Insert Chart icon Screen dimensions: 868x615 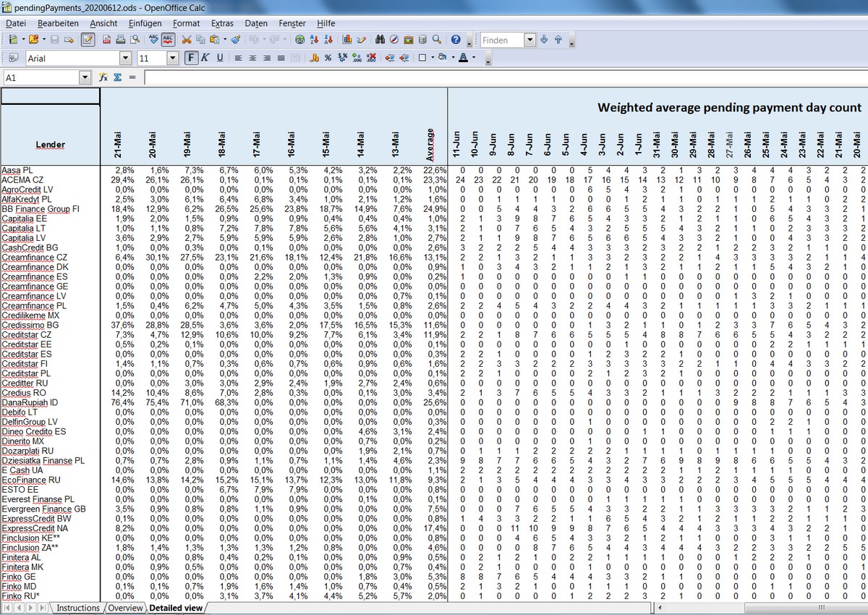coord(347,40)
